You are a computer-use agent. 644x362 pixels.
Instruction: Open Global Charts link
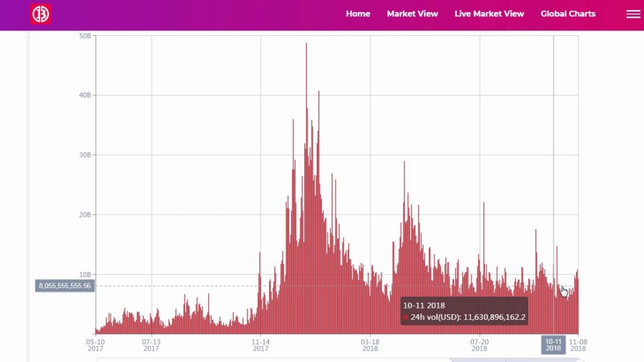[567, 14]
